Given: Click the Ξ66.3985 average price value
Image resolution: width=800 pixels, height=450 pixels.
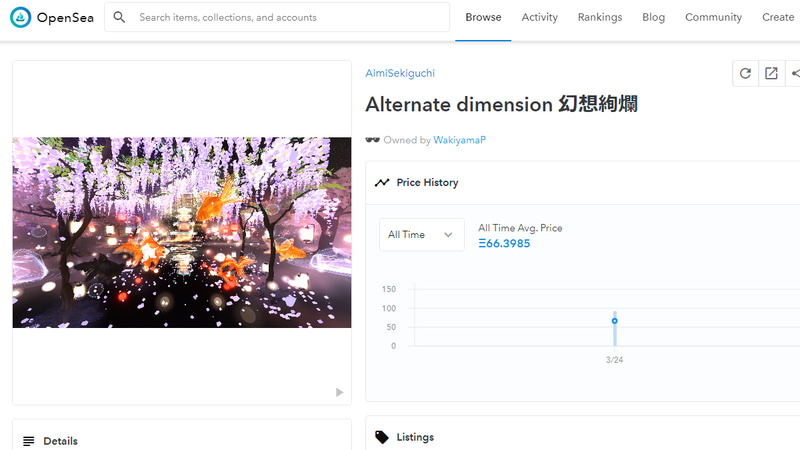Looking at the screenshot, I should (x=504, y=243).
